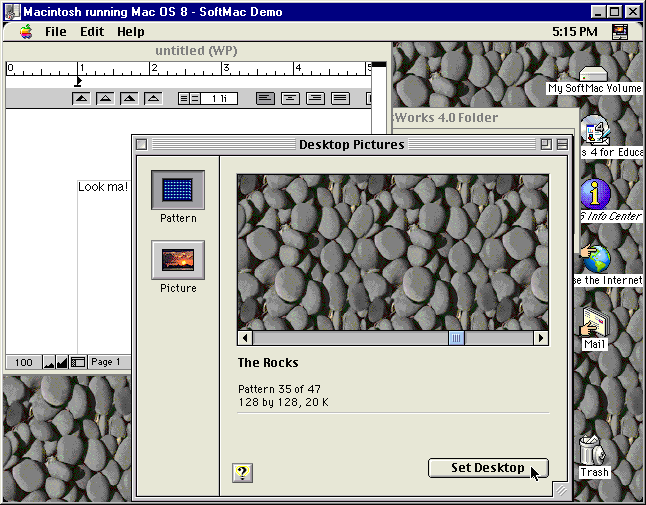The image size is (646, 505).
Task: Toggle the show/hide tools panel icon
Action: [77, 362]
